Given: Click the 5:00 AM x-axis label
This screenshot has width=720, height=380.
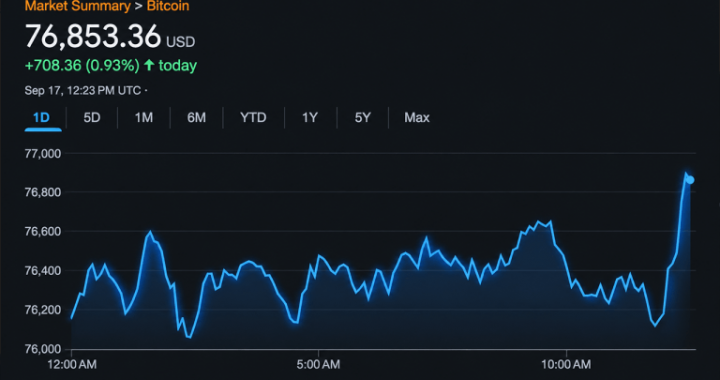Looking at the screenshot, I should click(x=319, y=365).
